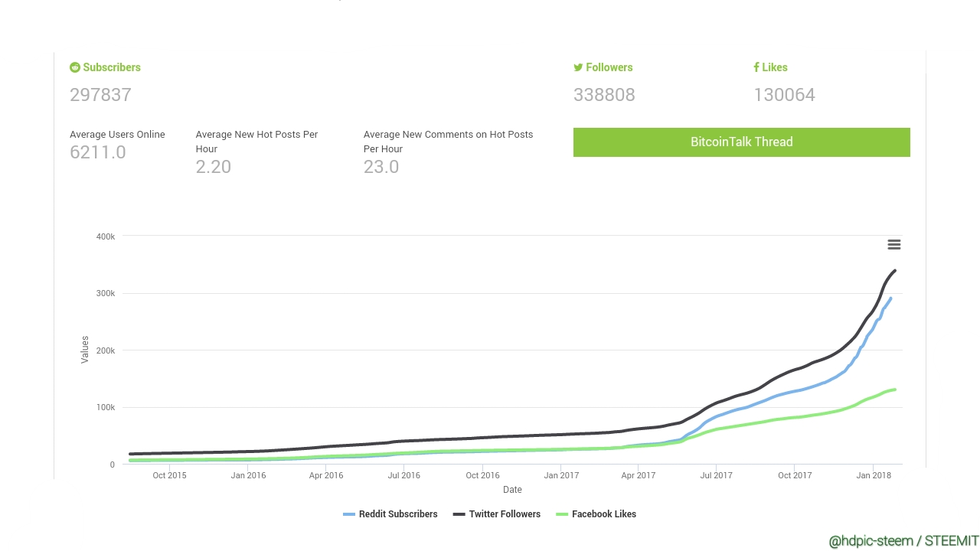Screen dimensions: 980x551
Task: Click the Followers heading link
Action: coord(609,67)
